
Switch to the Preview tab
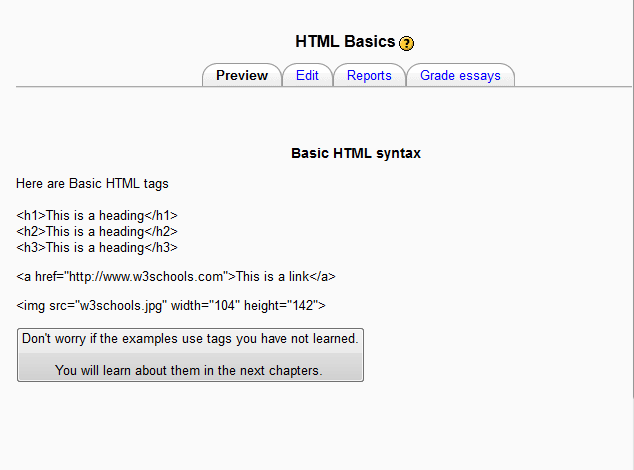pos(242,76)
